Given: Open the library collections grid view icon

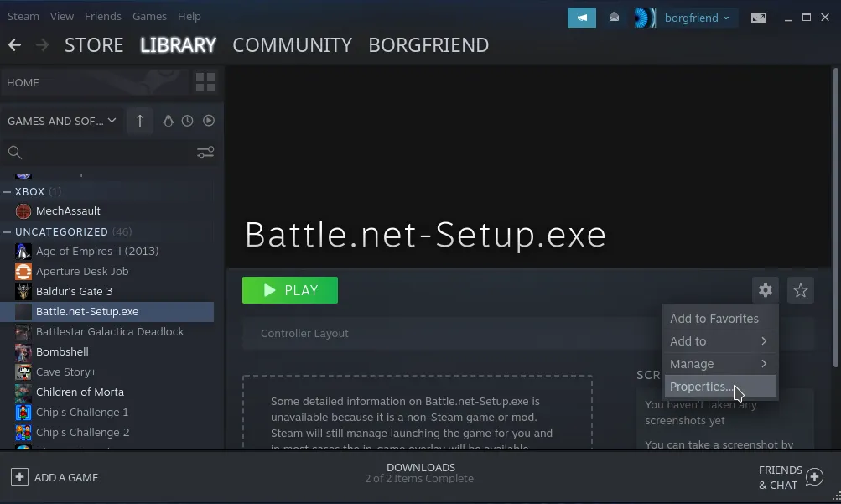Looking at the screenshot, I should point(205,82).
